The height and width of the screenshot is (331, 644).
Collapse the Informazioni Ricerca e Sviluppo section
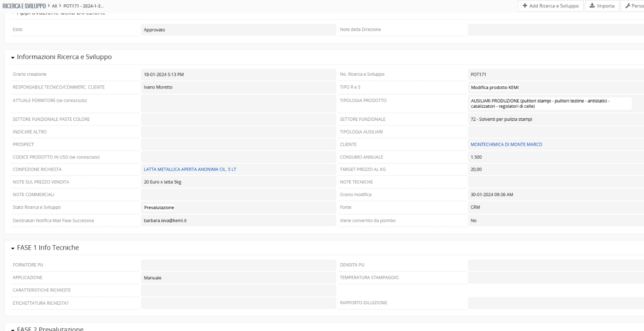click(x=13, y=57)
